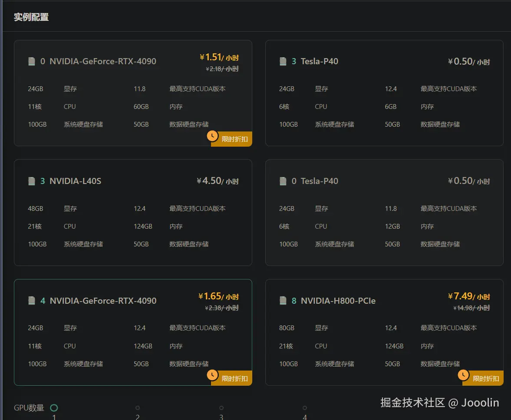Click the ¥4.50/小时 price
511x420 pixels.
click(x=218, y=180)
